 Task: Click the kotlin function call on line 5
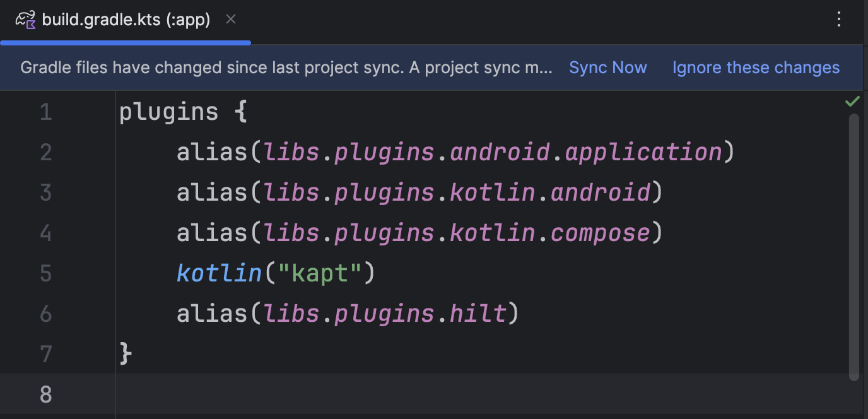click(x=219, y=274)
